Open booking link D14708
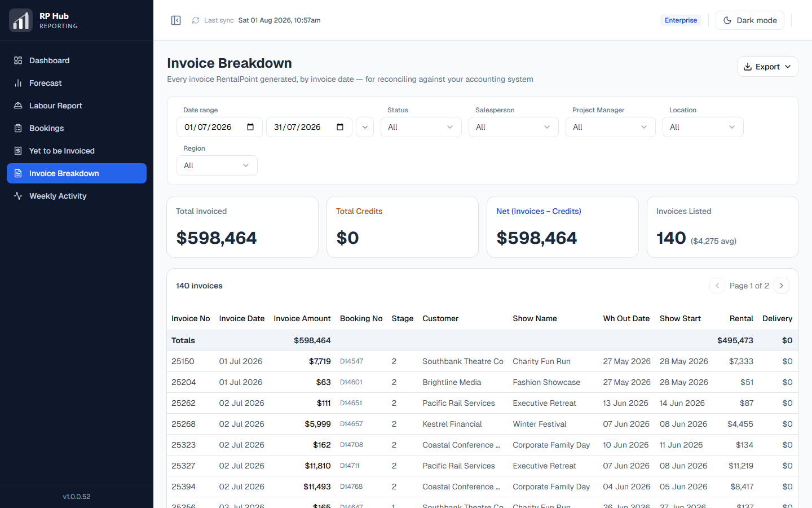Viewport: 812px width, 508px height. coord(352,445)
